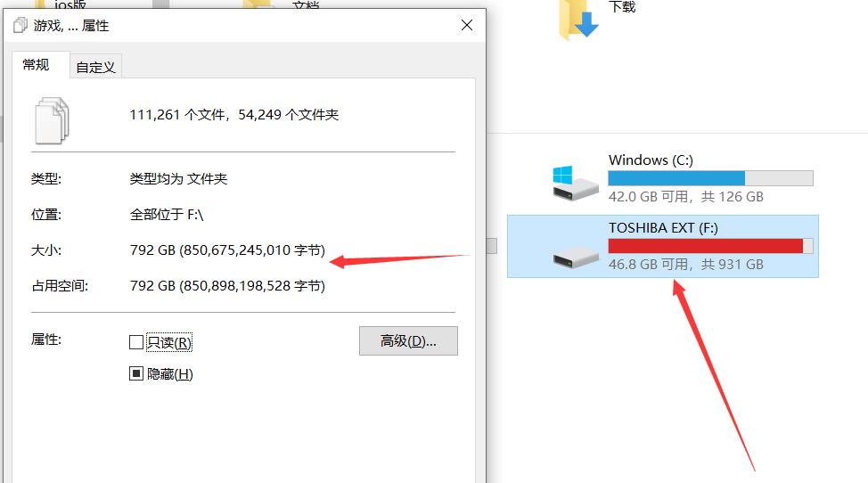Click the title bar properties icon
The image size is (868, 483).
tap(20, 26)
